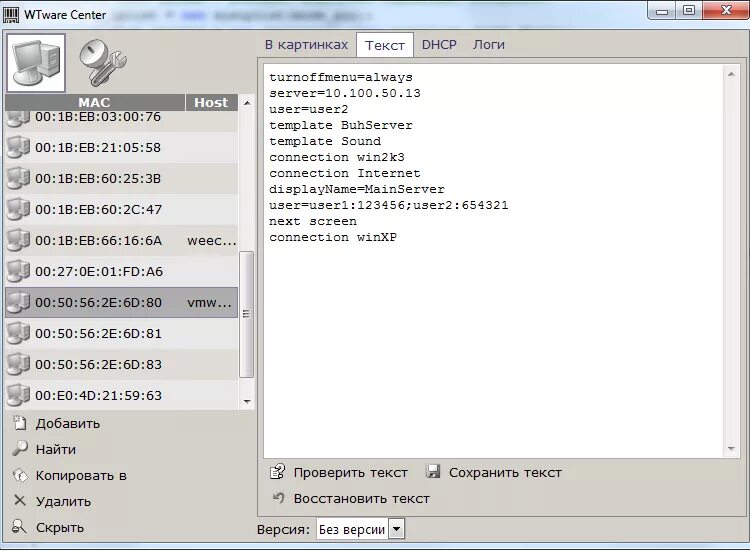Click line server=10.100.50.13 in editor
This screenshot has width=750, height=551.
tap(344, 93)
